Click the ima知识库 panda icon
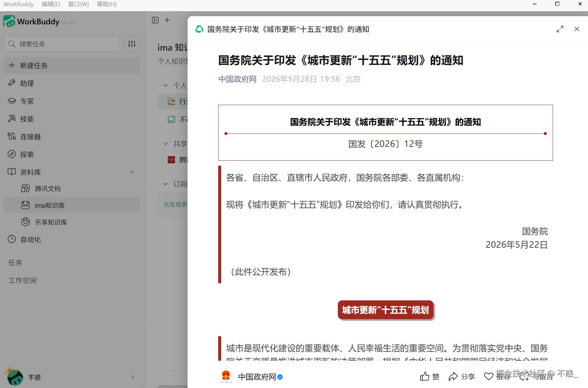This screenshot has height=388, width=588. pos(26,205)
